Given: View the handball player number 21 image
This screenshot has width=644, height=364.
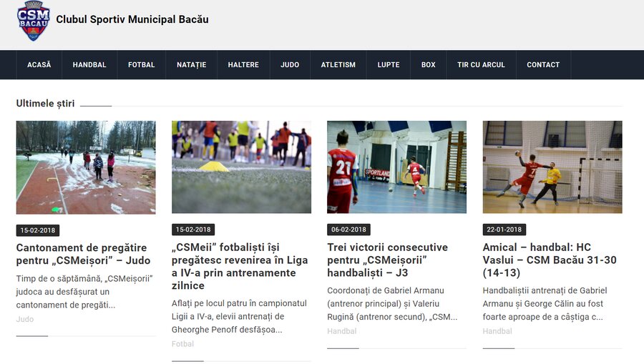Looking at the screenshot, I should point(396,167).
